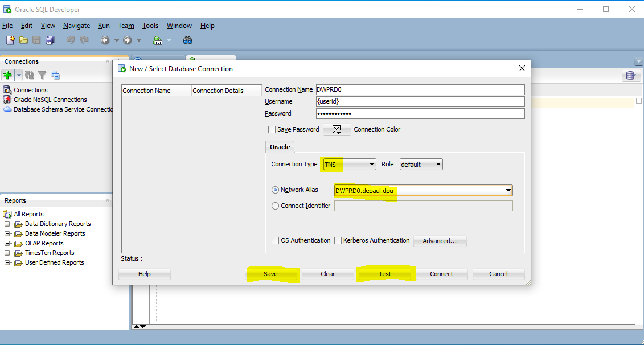The image size is (644, 345).
Task: Click the Test button
Action: click(x=385, y=274)
